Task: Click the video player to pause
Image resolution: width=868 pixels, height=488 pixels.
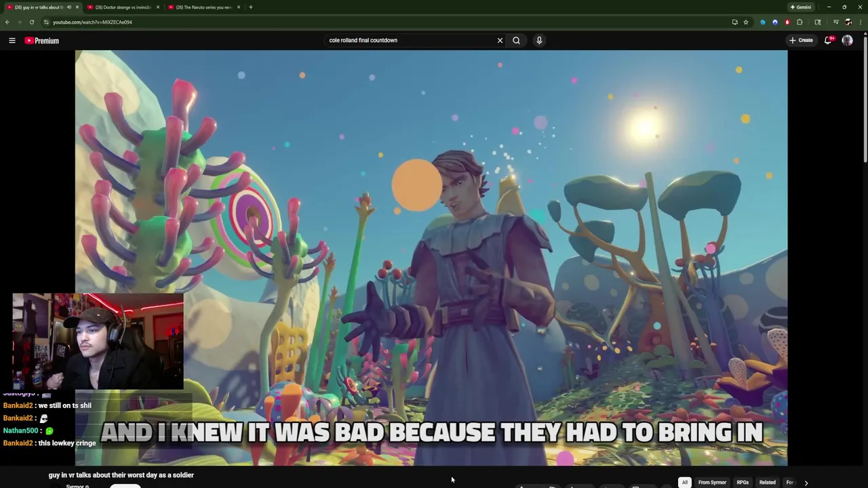Action: 431,258
